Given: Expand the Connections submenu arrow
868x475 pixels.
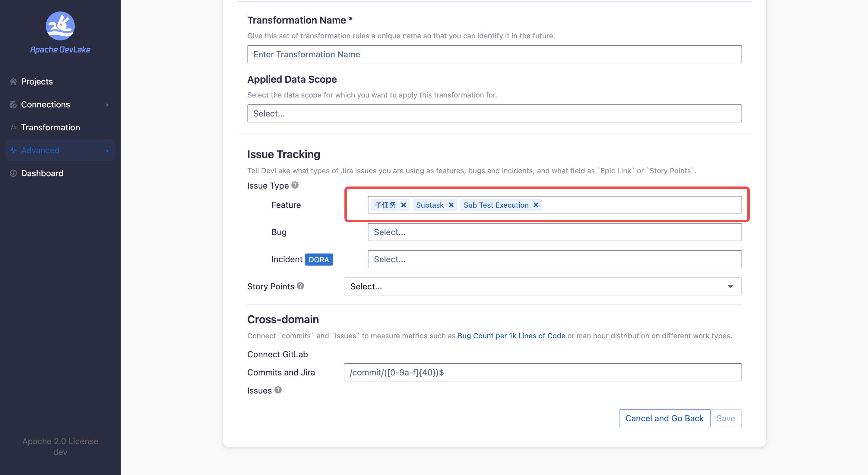Looking at the screenshot, I should tap(107, 105).
